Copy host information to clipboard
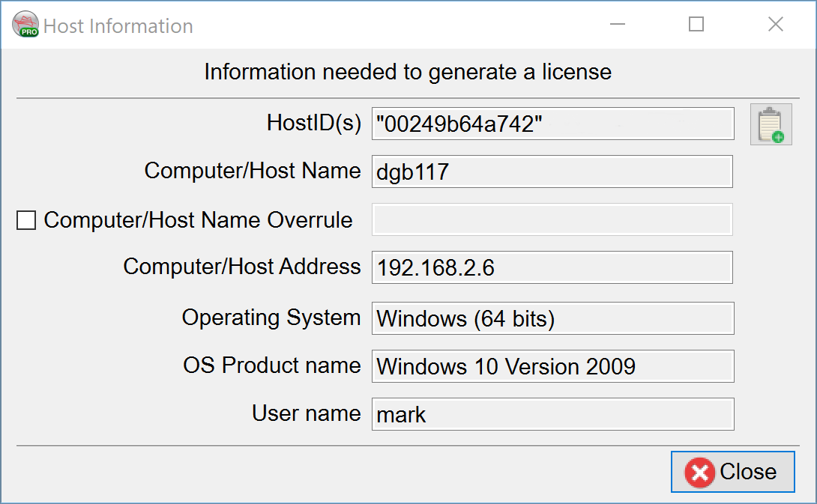This screenshot has height=504, width=817. click(771, 124)
